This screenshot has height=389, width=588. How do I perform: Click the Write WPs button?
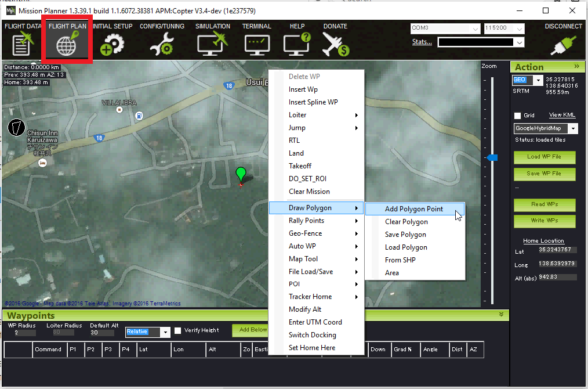545,221
